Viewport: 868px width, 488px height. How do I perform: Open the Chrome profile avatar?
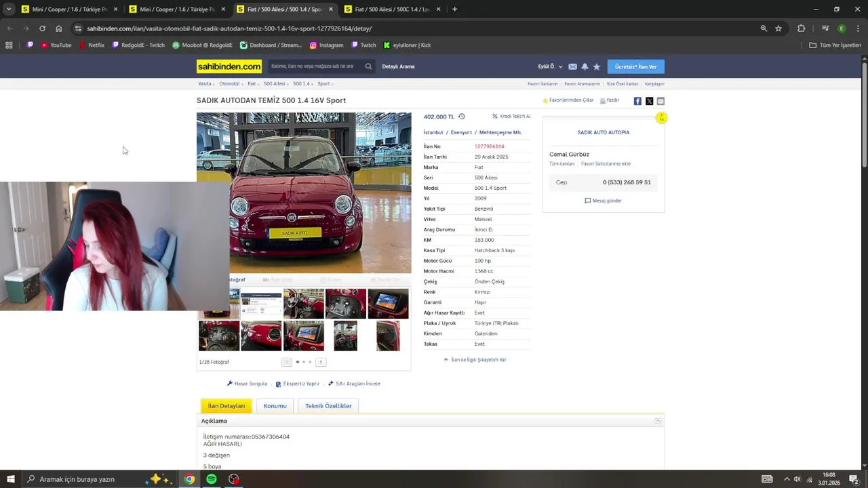click(842, 28)
